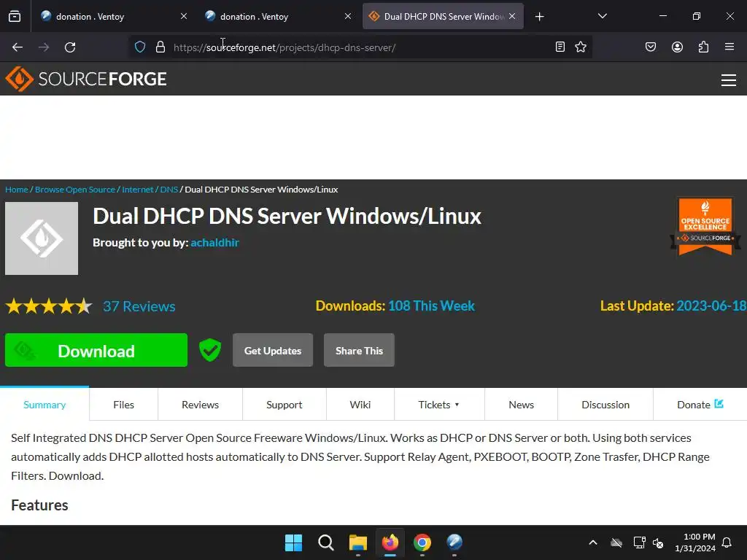Toggle reader view icon in address bar
This screenshot has height=560, width=747.
point(560,47)
